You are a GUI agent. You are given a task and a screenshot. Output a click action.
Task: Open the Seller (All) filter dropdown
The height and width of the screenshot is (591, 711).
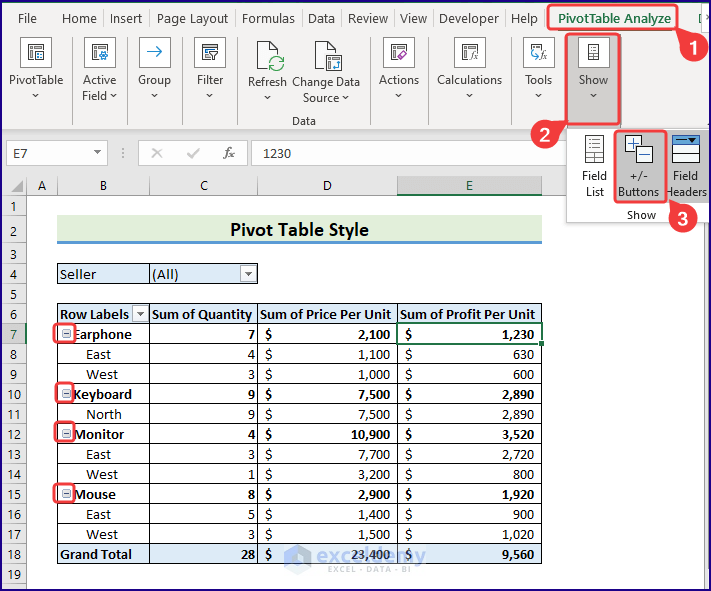point(248,274)
